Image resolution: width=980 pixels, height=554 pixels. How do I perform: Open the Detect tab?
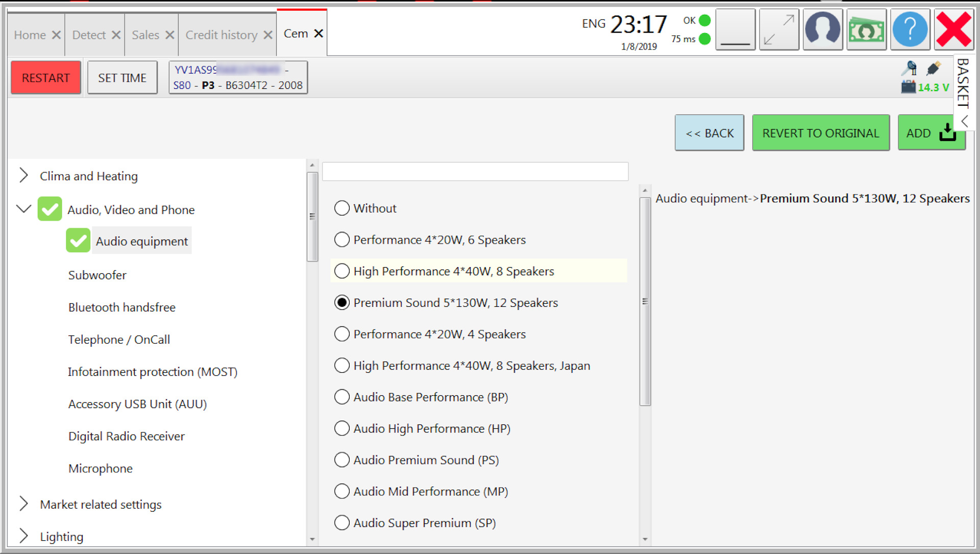click(x=89, y=35)
